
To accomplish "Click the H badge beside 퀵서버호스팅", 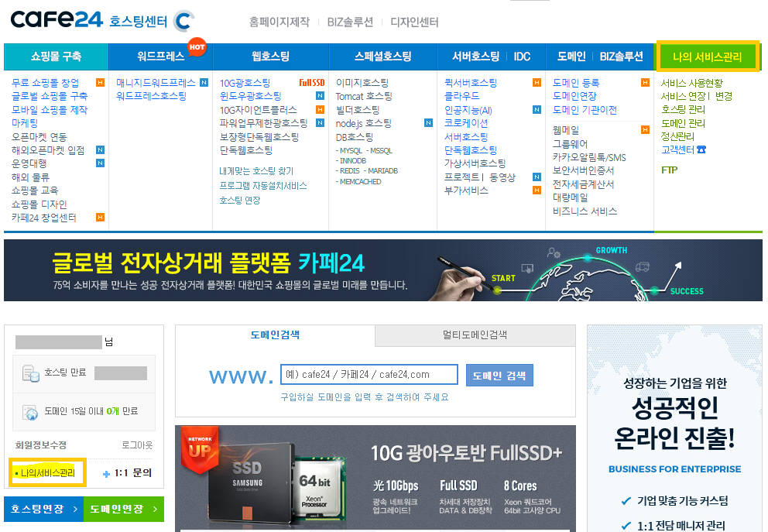I will click(537, 83).
